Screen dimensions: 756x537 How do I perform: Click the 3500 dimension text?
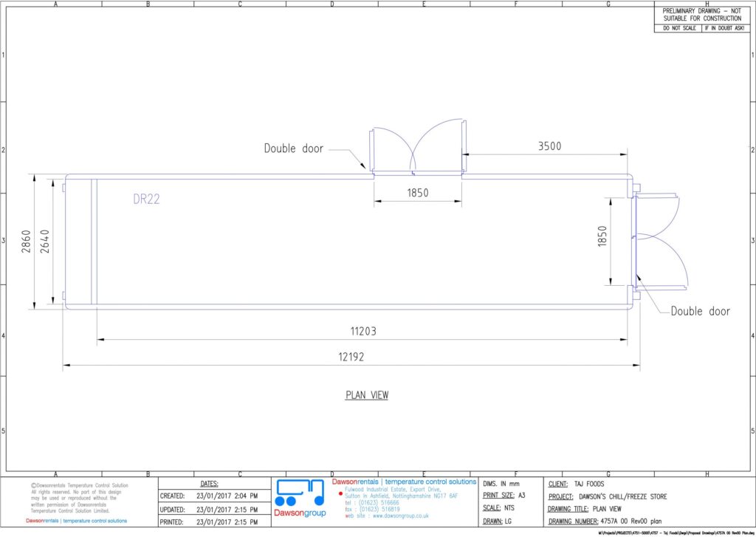tap(549, 146)
